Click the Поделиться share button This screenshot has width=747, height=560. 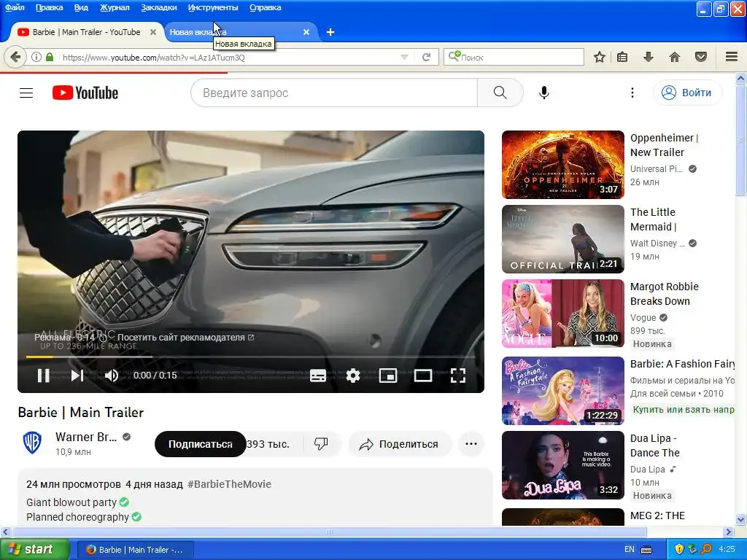tap(399, 444)
